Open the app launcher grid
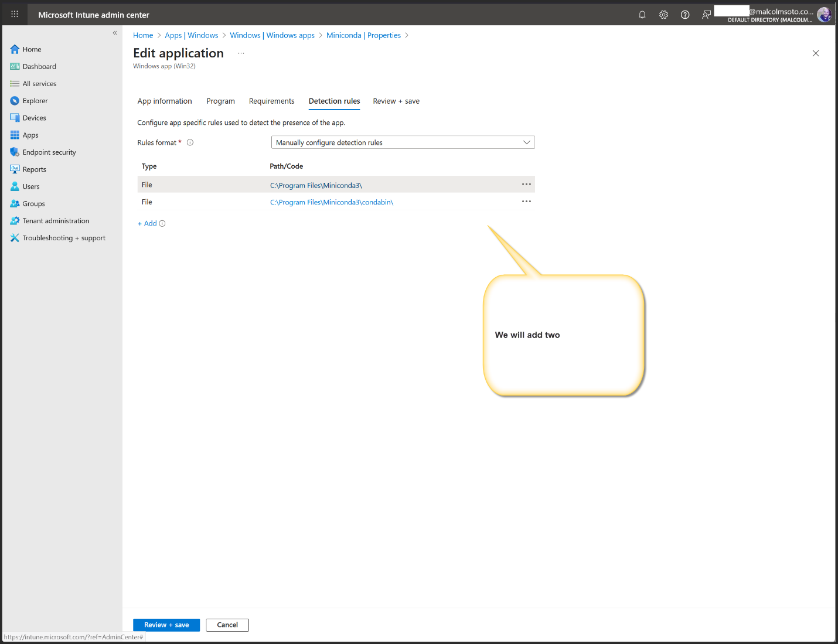The image size is (838, 644). tap(14, 13)
